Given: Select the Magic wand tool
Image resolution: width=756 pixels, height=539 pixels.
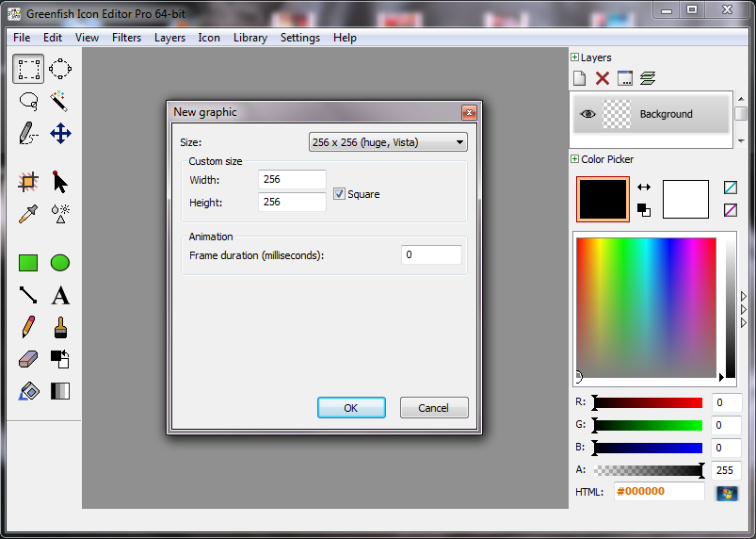Looking at the screenshot, I should [x=60, y=101].
